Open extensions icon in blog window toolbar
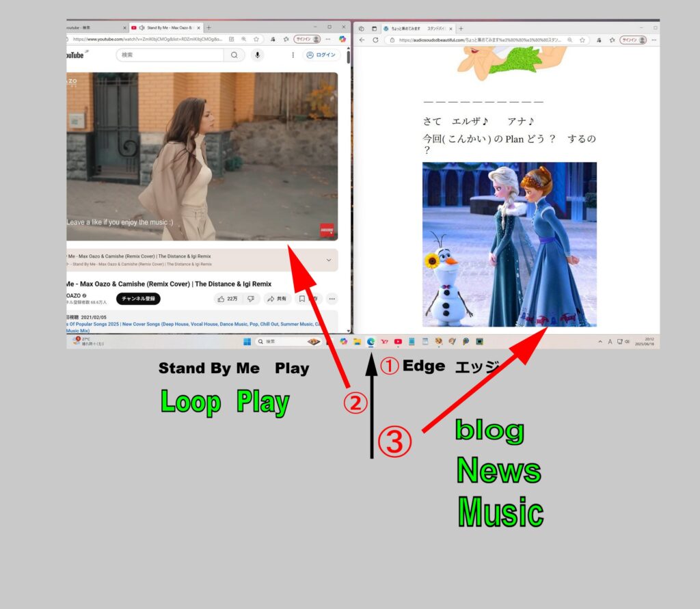 tap(599, 40)
